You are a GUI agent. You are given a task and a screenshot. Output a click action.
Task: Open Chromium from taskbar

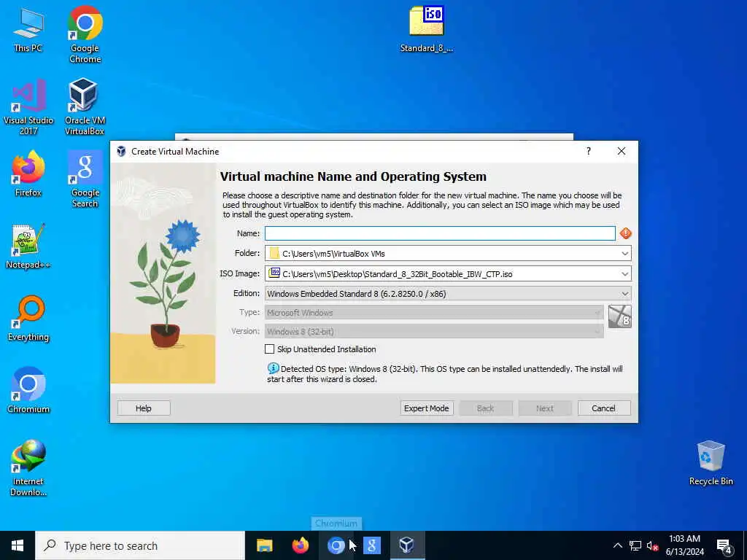(x=336, y=545)
